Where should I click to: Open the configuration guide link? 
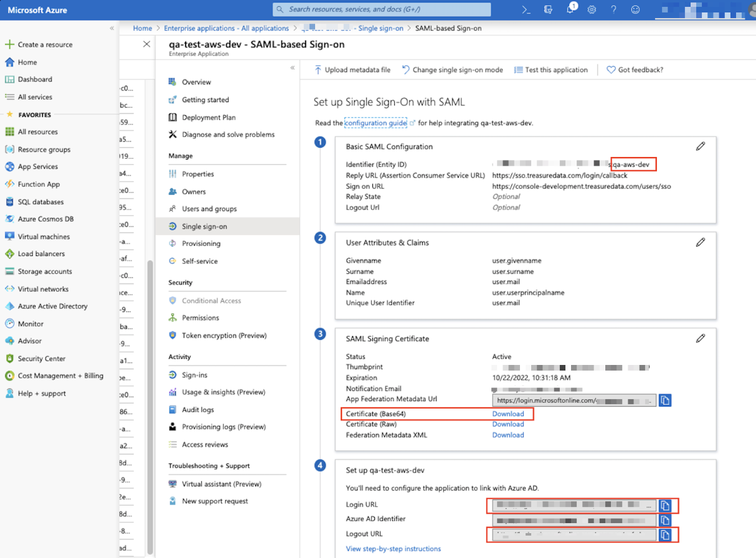376,123
